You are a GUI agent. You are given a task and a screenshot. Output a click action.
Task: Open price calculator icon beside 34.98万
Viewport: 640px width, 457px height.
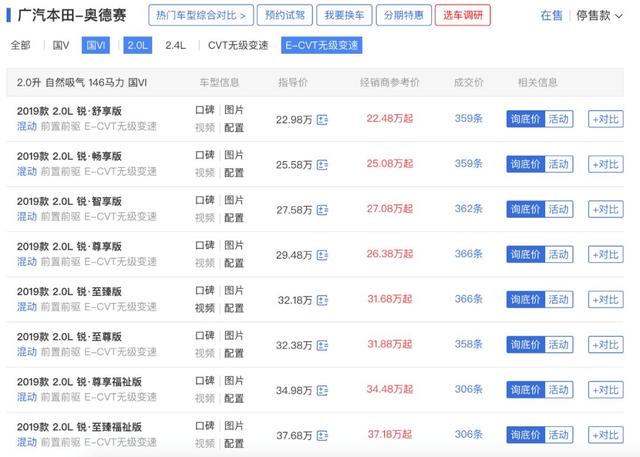[x=322, y=390]
